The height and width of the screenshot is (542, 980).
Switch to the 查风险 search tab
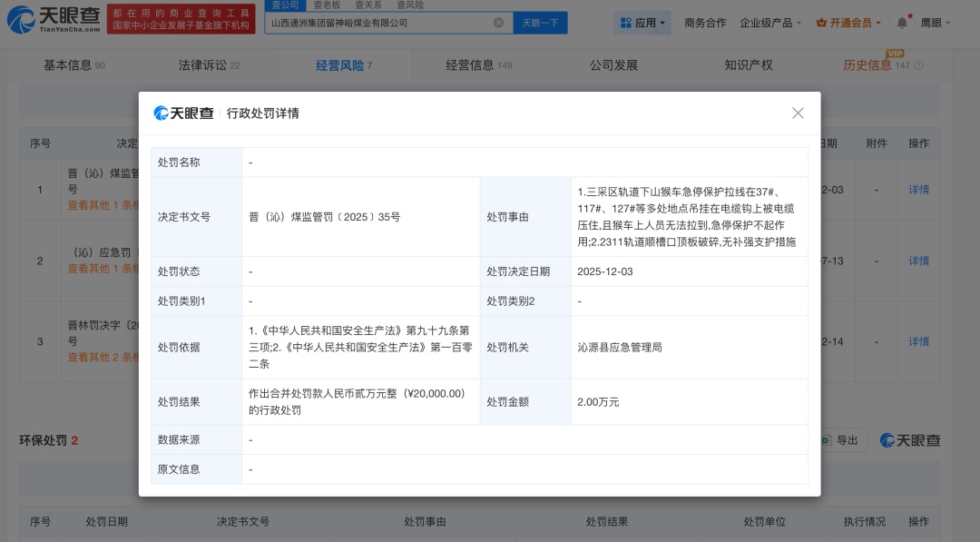coord(410,5)
